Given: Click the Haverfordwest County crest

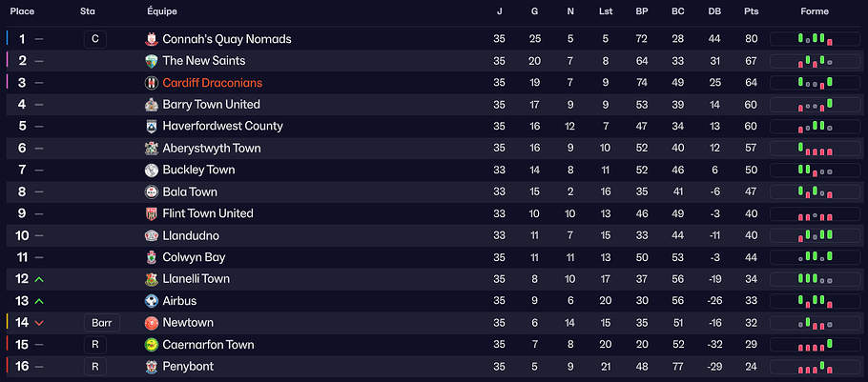Looking at the screenshot, I should [151, 127].
